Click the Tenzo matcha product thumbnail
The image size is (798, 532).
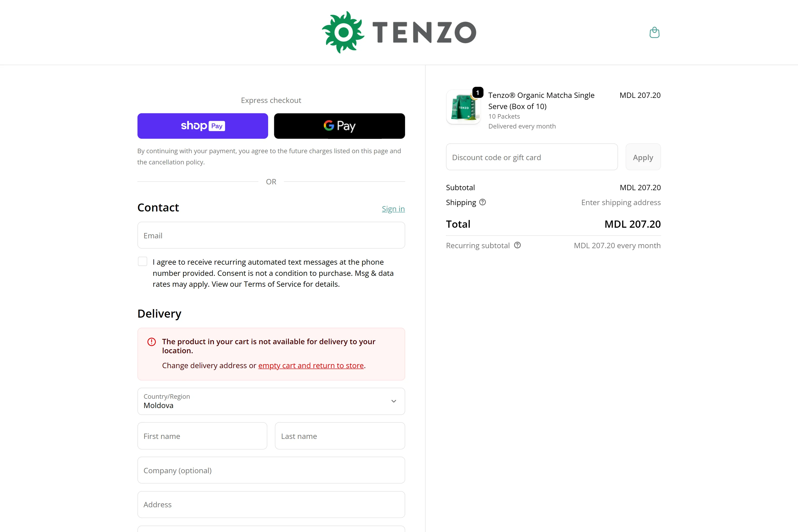point(463,107)
